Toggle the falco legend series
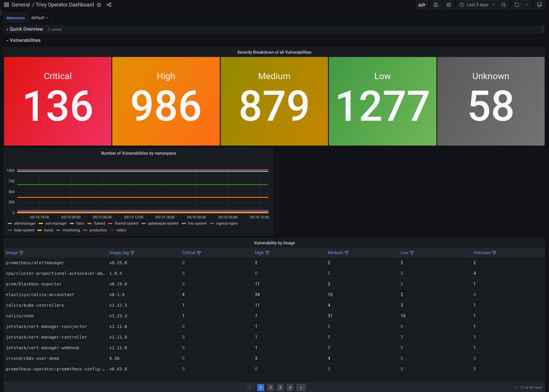Screen dimensions: 549x392 [x=80, y=223]
